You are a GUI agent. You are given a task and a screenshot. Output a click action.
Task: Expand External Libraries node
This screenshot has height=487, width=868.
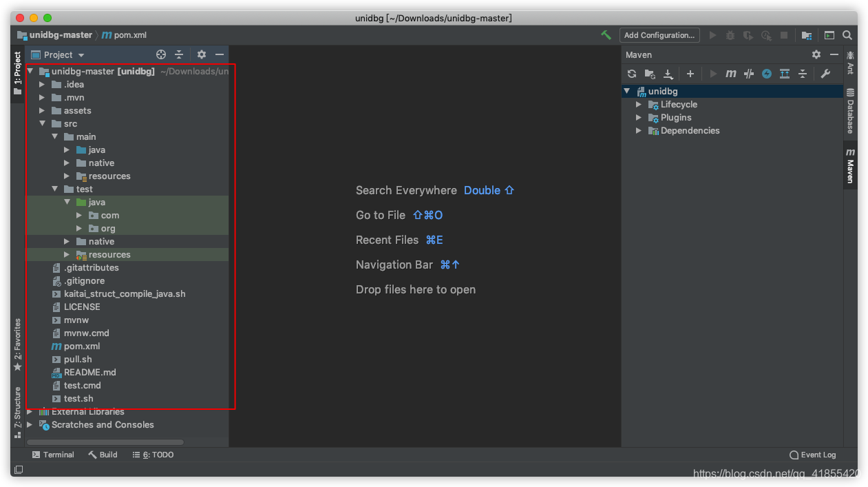point(30,411)
